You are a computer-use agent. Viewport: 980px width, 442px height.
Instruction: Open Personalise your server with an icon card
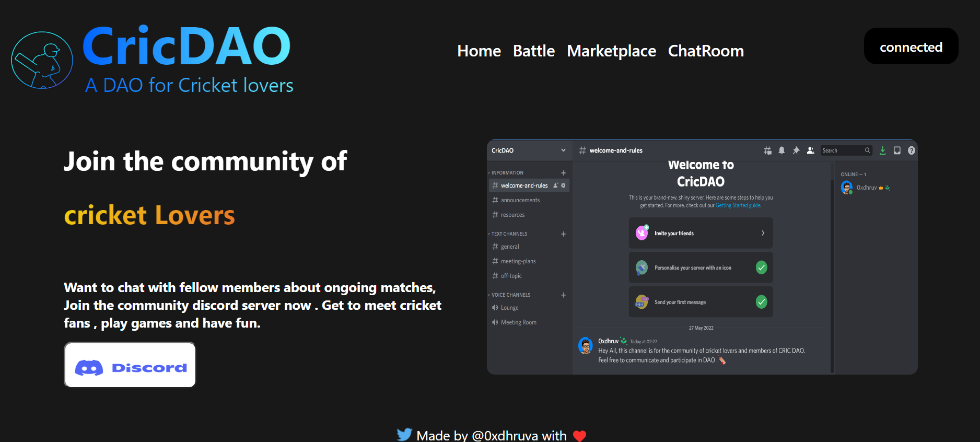click(x=701, y=267)
